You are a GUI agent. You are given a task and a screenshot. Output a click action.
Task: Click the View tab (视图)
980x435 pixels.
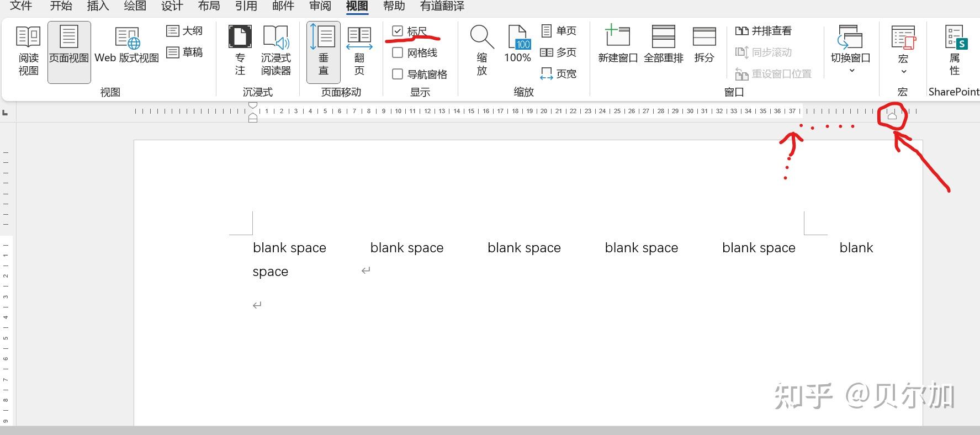(357, 6)
